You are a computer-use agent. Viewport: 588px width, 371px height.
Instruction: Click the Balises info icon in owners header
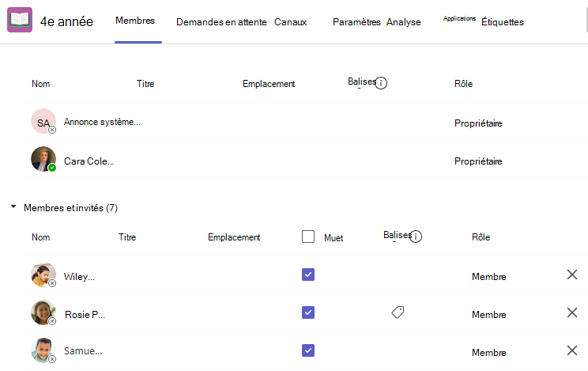click(381, 82)
